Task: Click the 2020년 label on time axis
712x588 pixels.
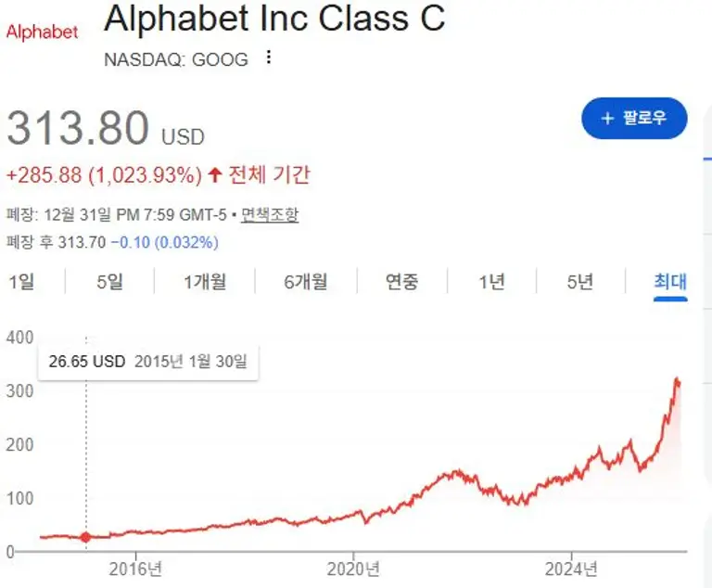Action: (x=353, y=568)
